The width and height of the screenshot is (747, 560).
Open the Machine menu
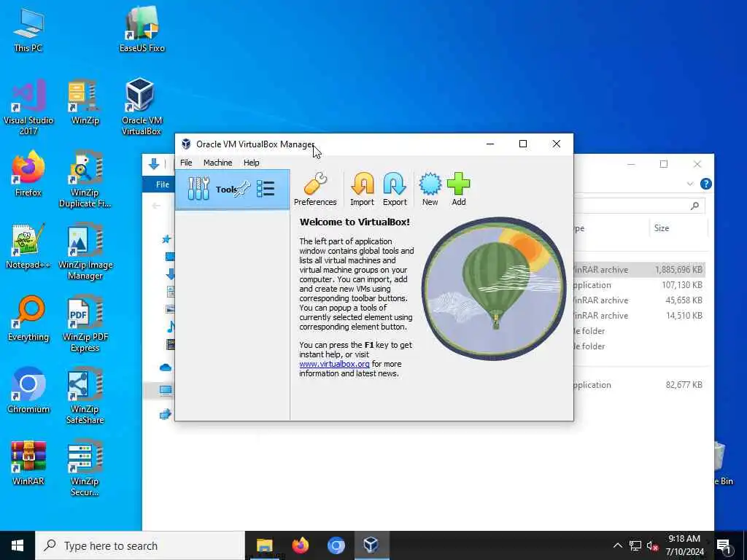(x=217, y=163)
